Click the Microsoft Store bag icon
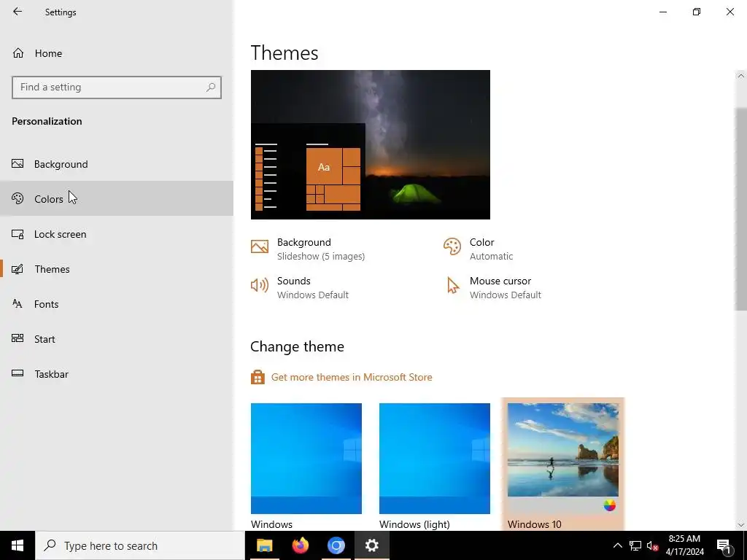 click(258, 377)
